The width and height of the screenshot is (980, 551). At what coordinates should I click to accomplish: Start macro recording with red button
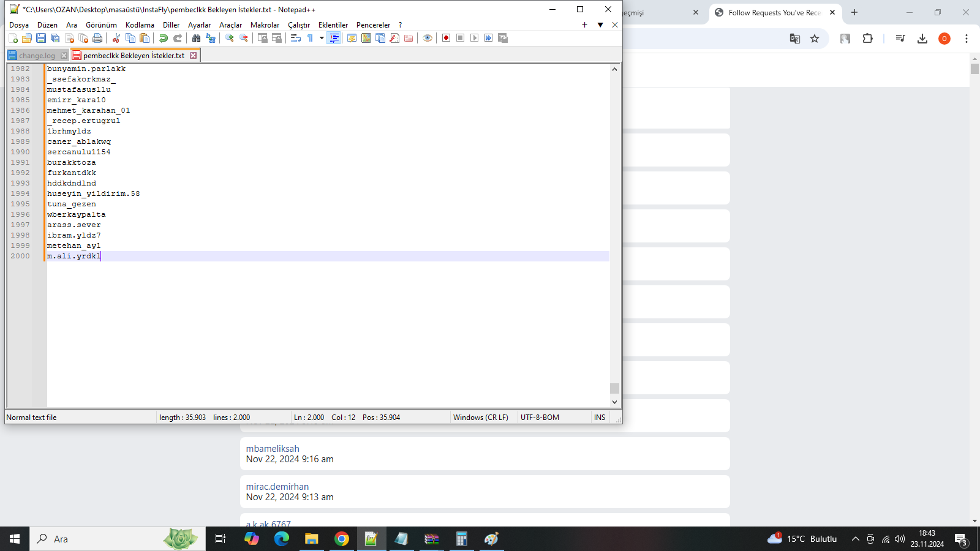(x=446, y=38)
